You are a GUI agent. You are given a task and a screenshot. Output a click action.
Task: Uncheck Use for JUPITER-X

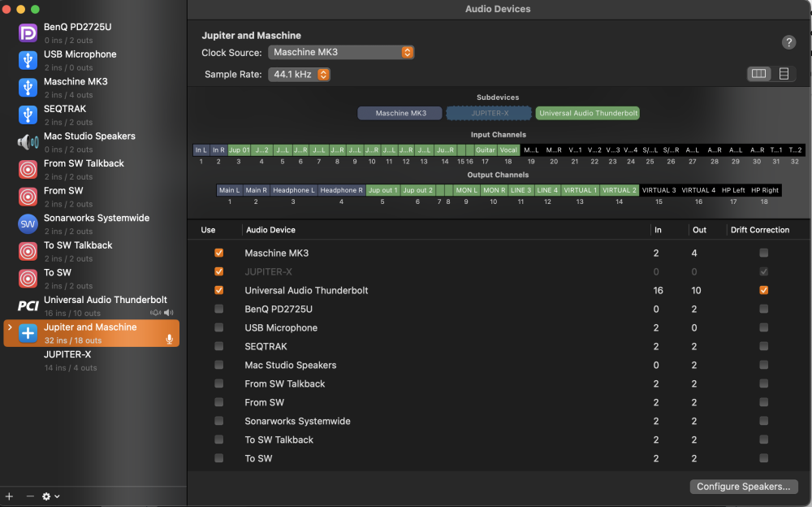point(219,271)
